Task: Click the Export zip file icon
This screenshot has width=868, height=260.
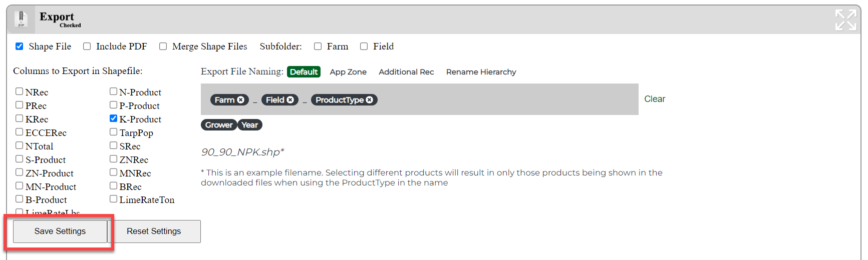Action: 21,19
